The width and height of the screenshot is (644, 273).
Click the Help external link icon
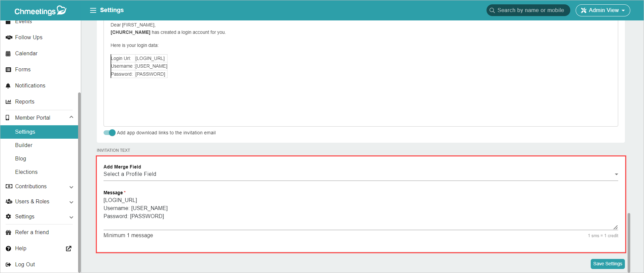[x=69, y=249]
